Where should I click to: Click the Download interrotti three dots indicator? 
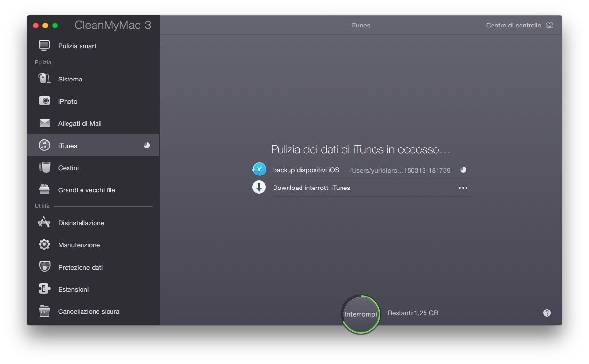point(463,188)
